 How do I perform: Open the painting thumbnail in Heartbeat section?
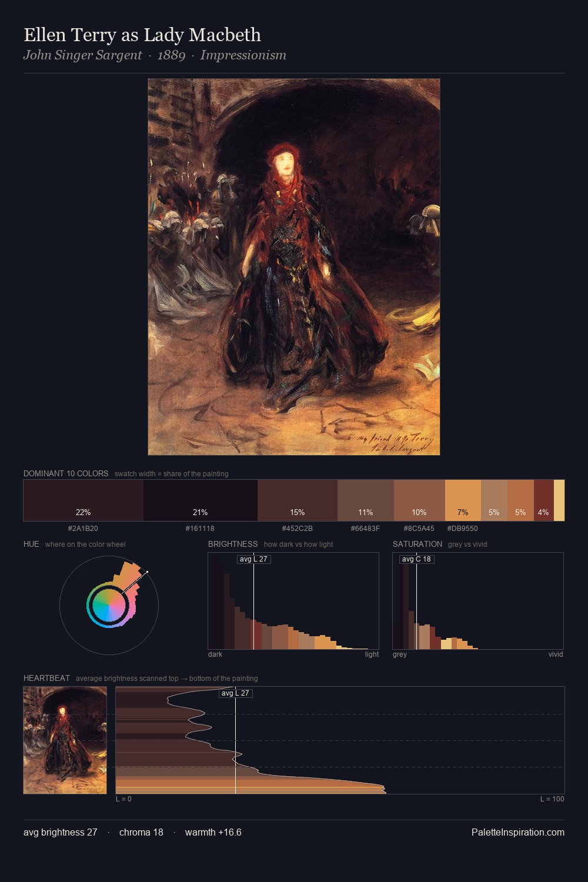(65, 740)
